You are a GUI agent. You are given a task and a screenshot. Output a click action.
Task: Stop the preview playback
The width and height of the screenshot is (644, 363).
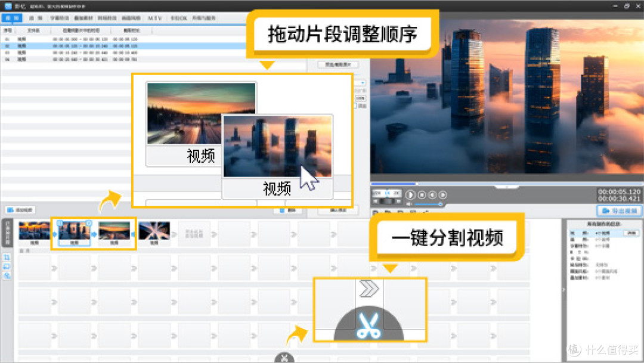[x=422, y=195]
